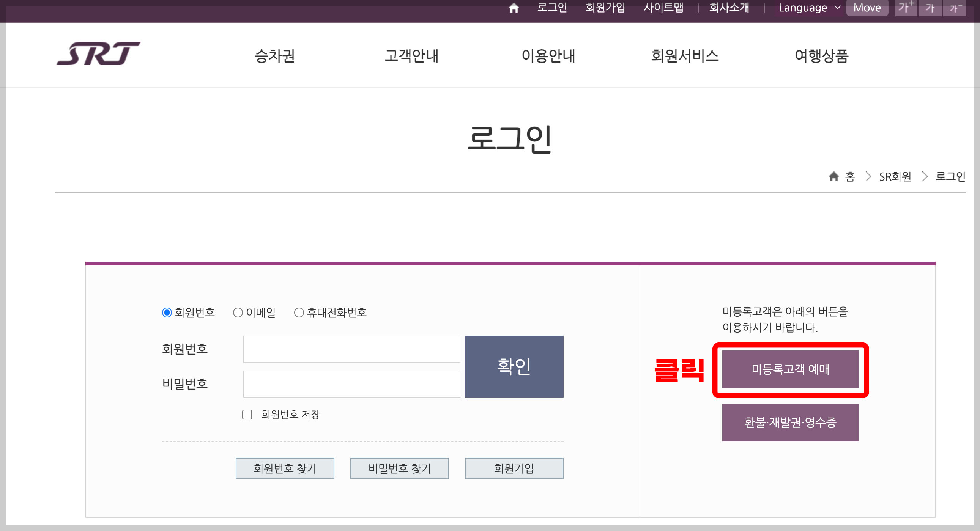
Task: Click the home icon in the top bar
Action: pos(514,8)
